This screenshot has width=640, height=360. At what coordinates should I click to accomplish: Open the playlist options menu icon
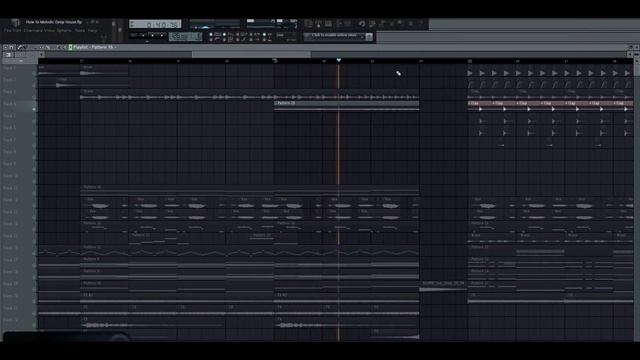[x=6, y=47]
